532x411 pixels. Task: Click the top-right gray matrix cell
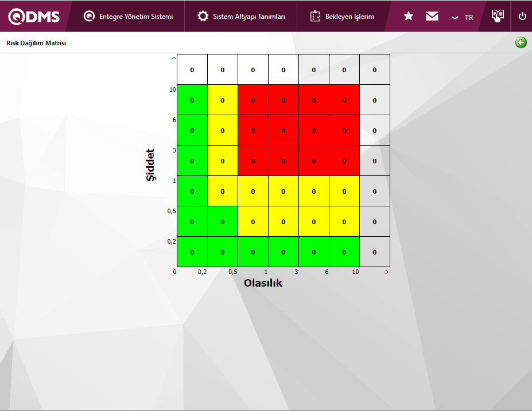(375, 69)
